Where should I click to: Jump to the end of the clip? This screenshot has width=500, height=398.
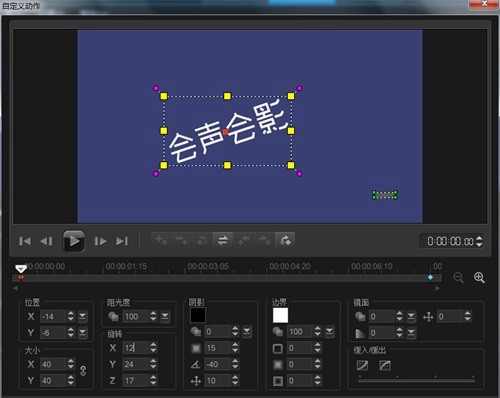click(122, 241)
